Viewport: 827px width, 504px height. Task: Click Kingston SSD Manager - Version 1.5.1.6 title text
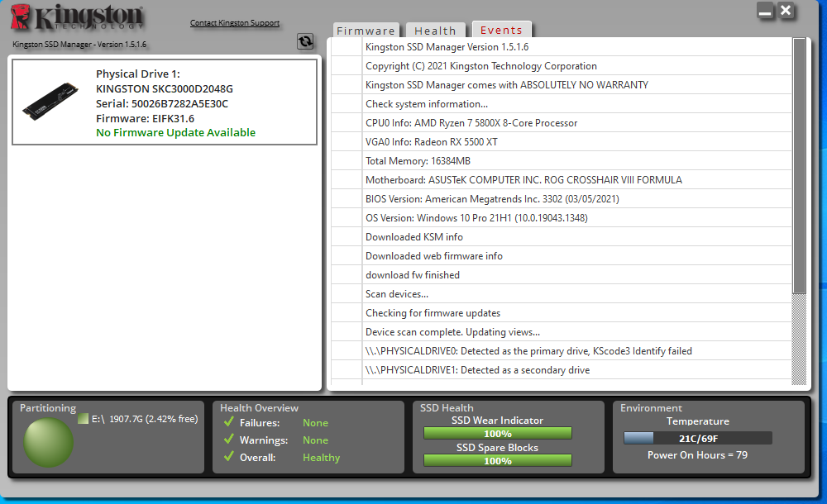coord(79,45)
